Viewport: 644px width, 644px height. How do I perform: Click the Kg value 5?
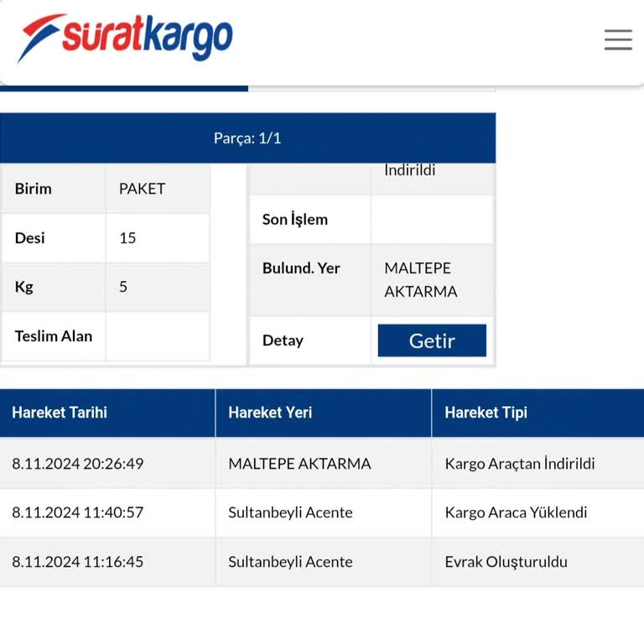click(123, 287)
